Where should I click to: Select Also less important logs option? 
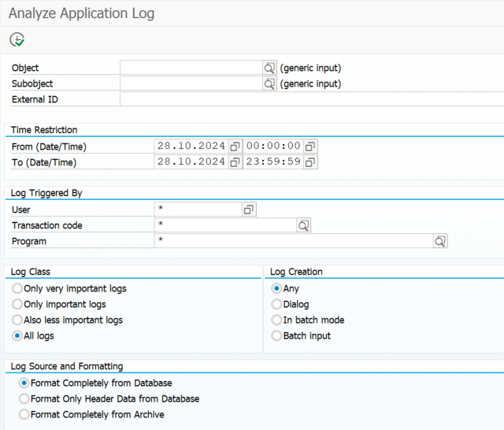(x=17, y=321)
